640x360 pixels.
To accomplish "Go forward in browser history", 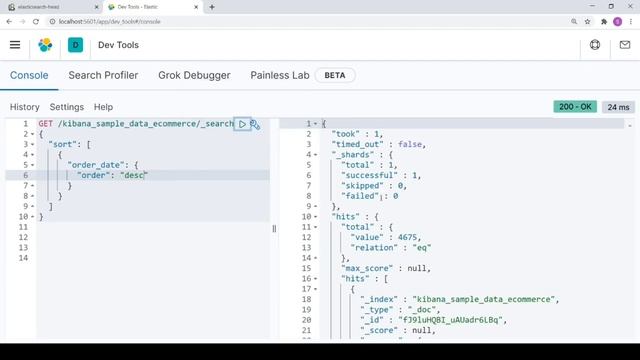I will click(22, 22).
